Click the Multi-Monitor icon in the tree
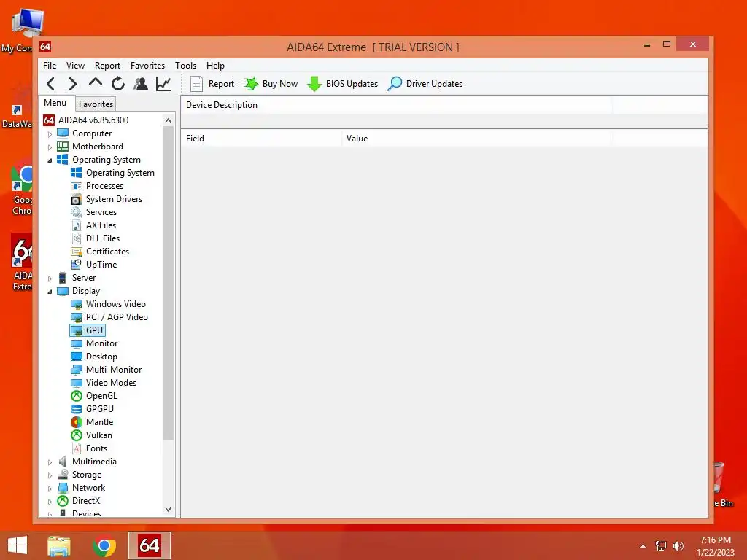The height and width of the screenshot is (560, 747). coord(76,370)
